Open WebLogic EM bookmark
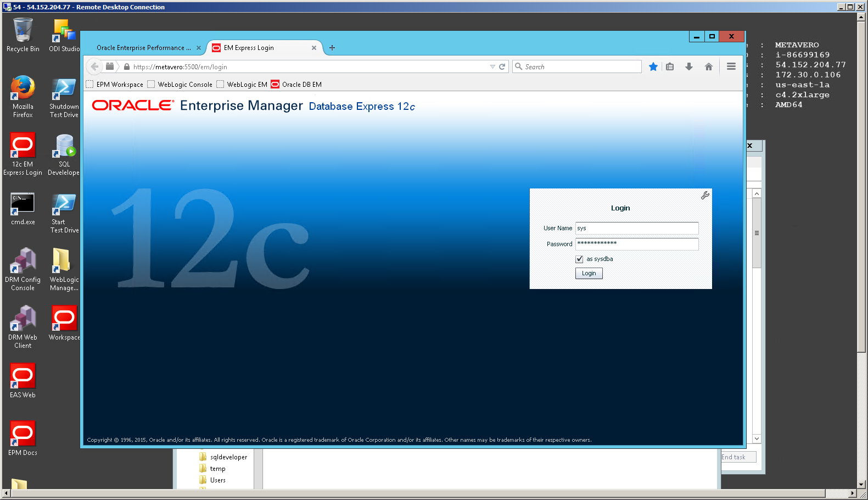Image resolution: width=868 pixels, height=500 pixels. pos(242,85)
